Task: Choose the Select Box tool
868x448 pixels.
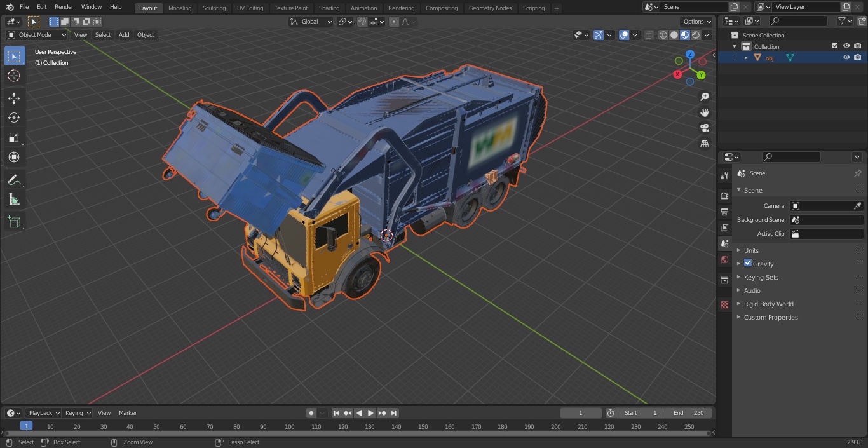Action: pyautogui.click(x=14, y=56)
